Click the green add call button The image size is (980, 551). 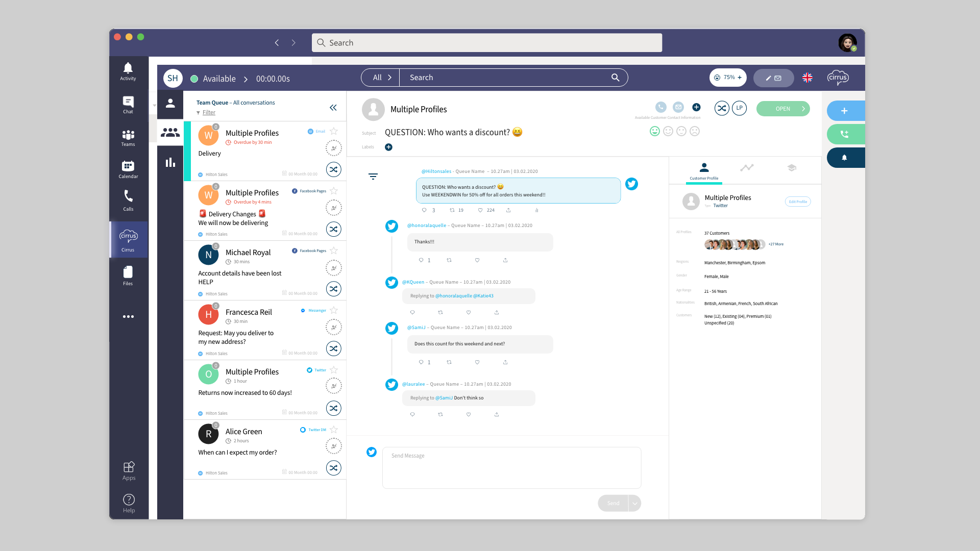tap(845, 134)
